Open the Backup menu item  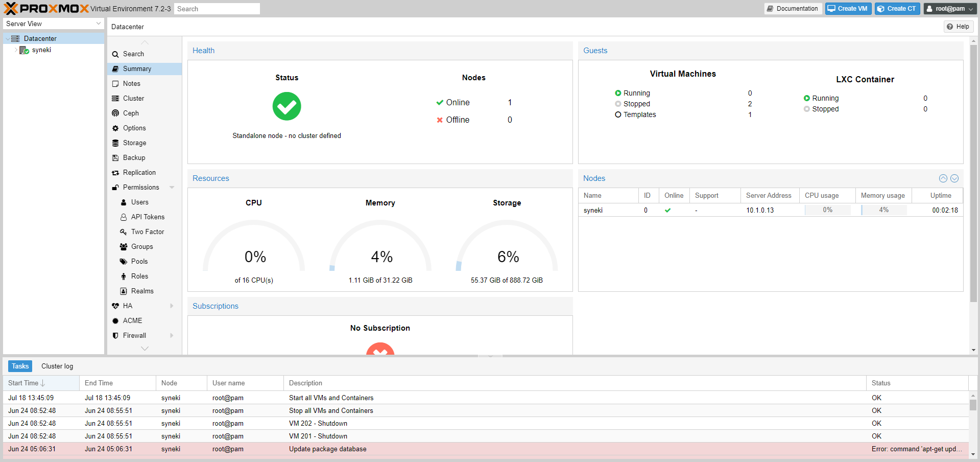click(x=145, y=158)
